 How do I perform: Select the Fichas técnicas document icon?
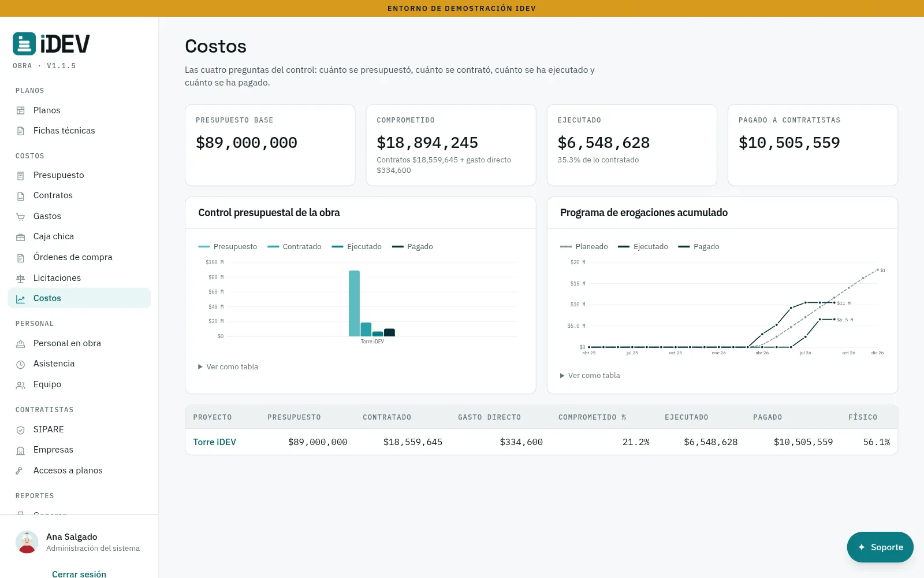click(21, 131)
